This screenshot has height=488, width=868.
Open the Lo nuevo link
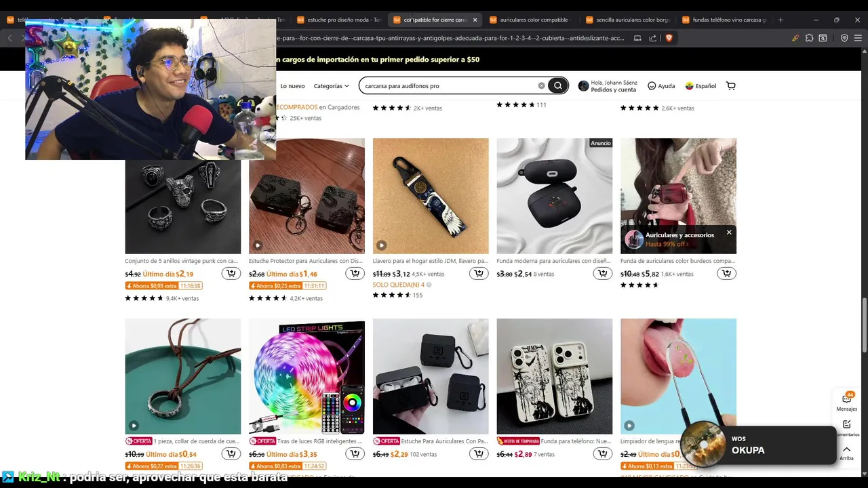click(292, 86)
